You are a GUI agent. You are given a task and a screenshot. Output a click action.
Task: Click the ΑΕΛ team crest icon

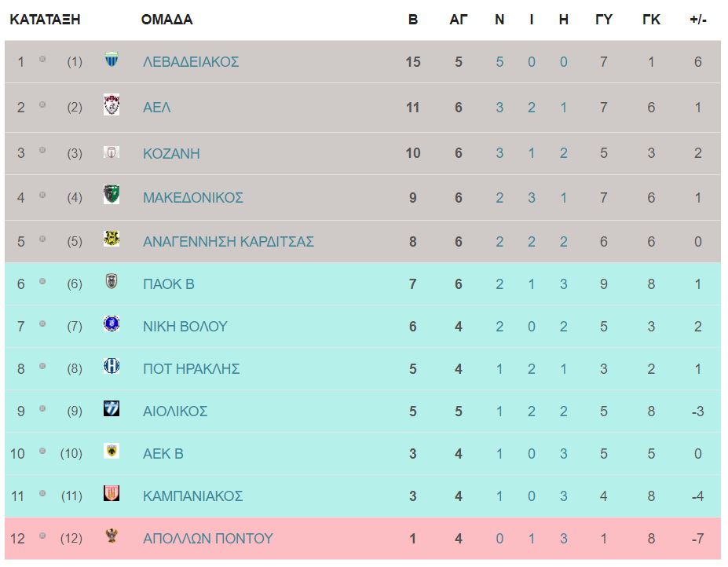112,104
